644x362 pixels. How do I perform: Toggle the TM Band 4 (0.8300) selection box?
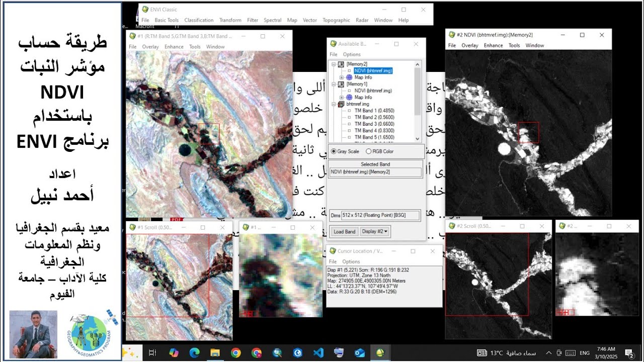click(x=350, y=130)
